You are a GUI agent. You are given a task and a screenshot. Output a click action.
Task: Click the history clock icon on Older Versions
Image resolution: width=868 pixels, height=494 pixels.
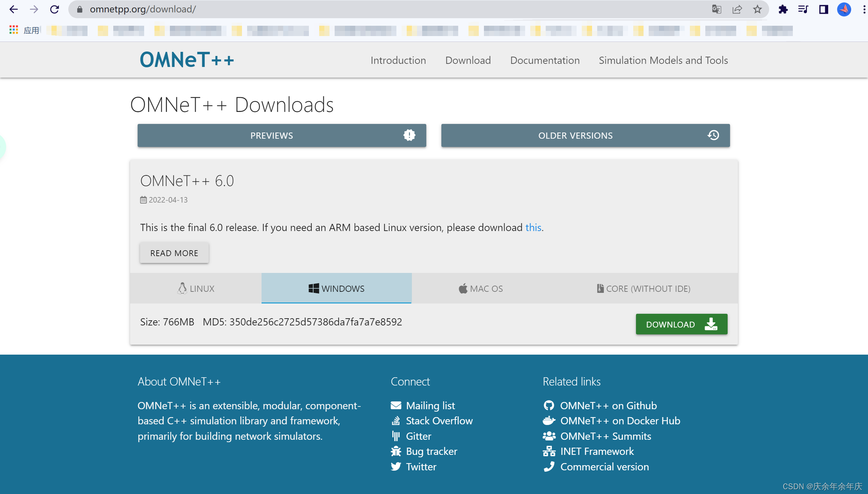[x=713, y=135]
